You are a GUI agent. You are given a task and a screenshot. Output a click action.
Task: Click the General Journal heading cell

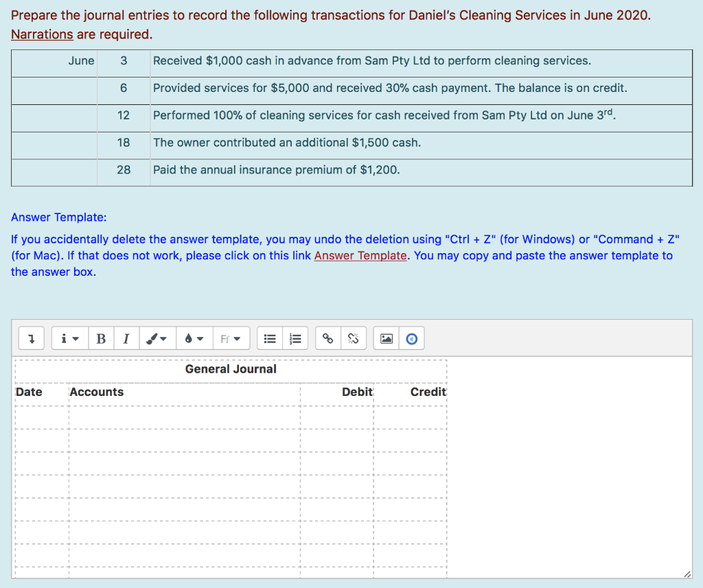(x=231, y=369)
